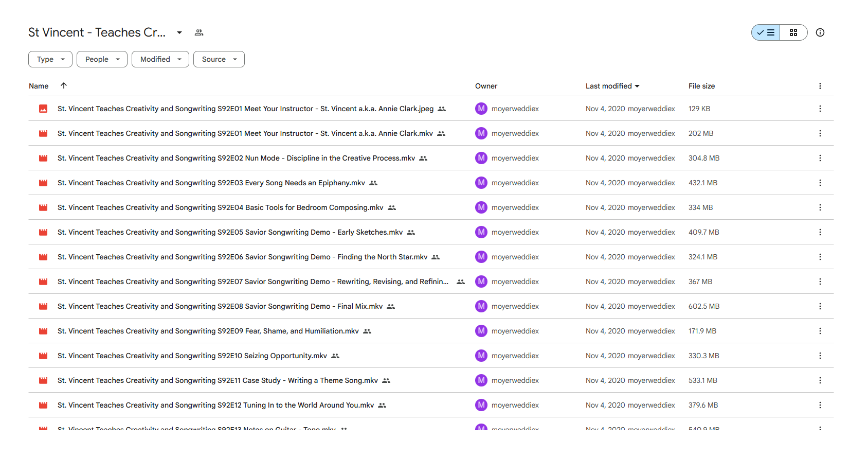
Task: Open more actions for S92E05 Early Sketches
Action: (x=820, y=232)
